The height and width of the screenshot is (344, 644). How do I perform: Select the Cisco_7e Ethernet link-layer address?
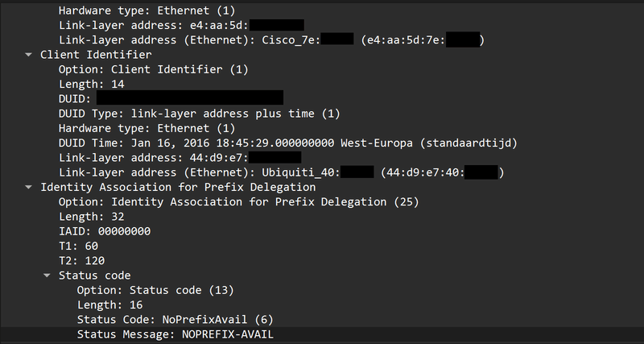click(270, 40)
